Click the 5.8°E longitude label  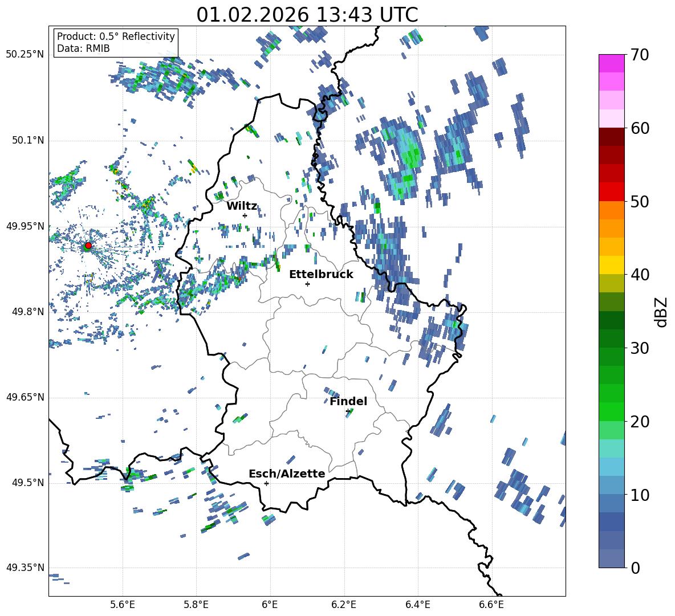point(196,605)
